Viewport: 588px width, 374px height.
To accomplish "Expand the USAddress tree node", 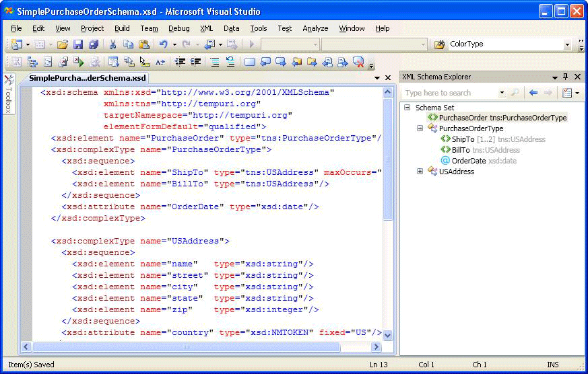I will pyautogui.click(x=420, y=172).
